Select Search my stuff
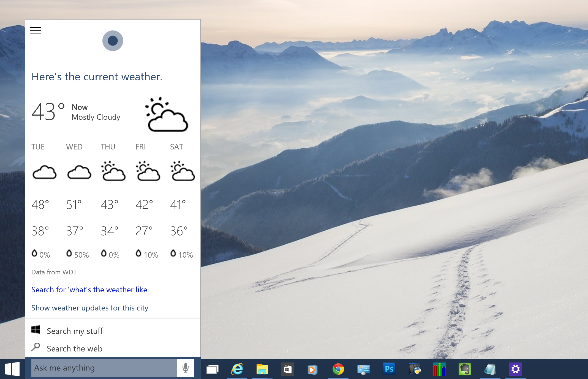Viewport: 588px width, 379px height. point(74,331)
